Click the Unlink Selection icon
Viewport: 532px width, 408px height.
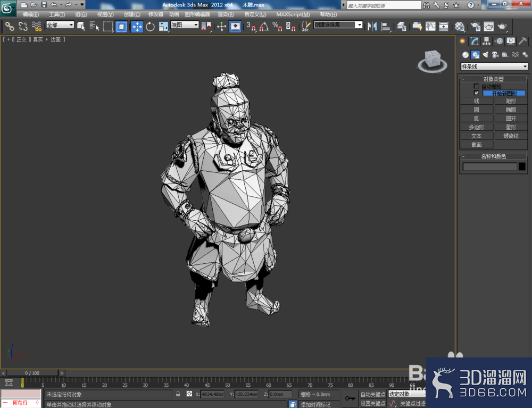tap(23, 26)
